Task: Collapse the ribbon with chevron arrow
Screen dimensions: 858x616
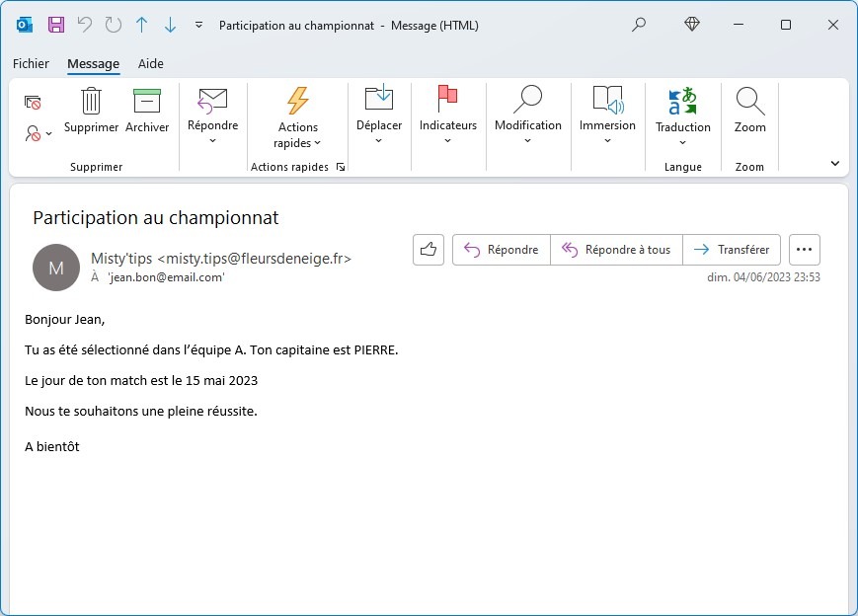Action: coord(834,164)
